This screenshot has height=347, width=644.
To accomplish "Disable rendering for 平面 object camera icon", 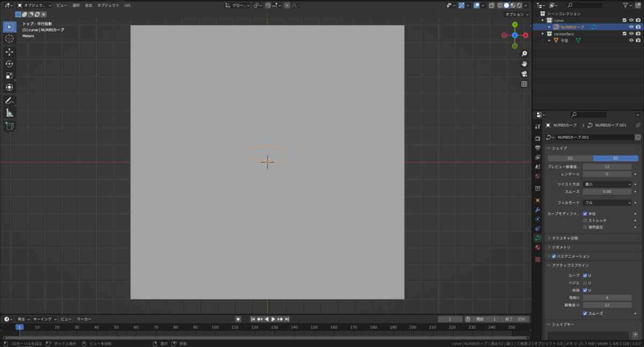I will click(x=638, y=40).
